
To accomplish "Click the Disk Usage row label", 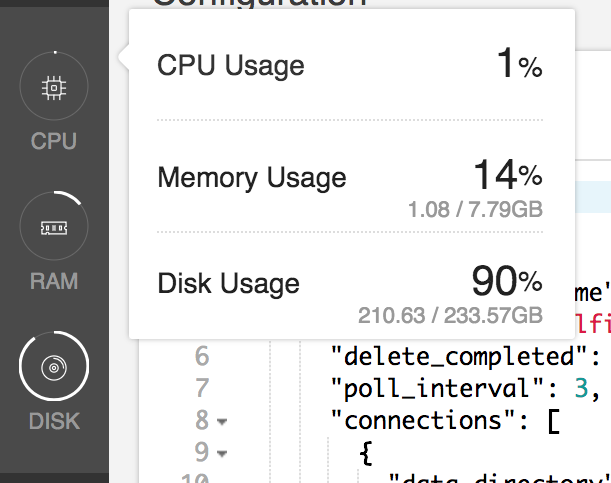I will click(x=229, y=283).
